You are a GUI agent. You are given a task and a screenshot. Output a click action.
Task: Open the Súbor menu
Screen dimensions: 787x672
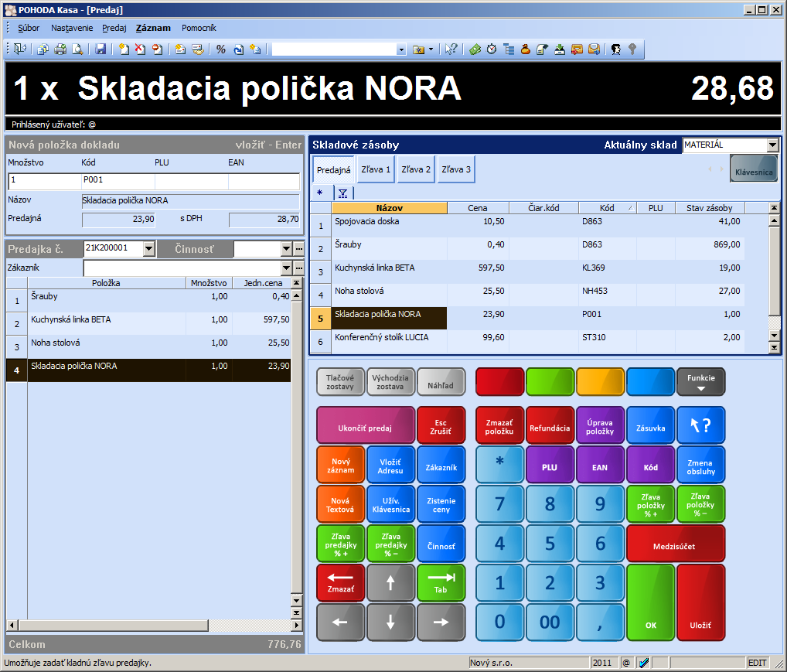29,28
